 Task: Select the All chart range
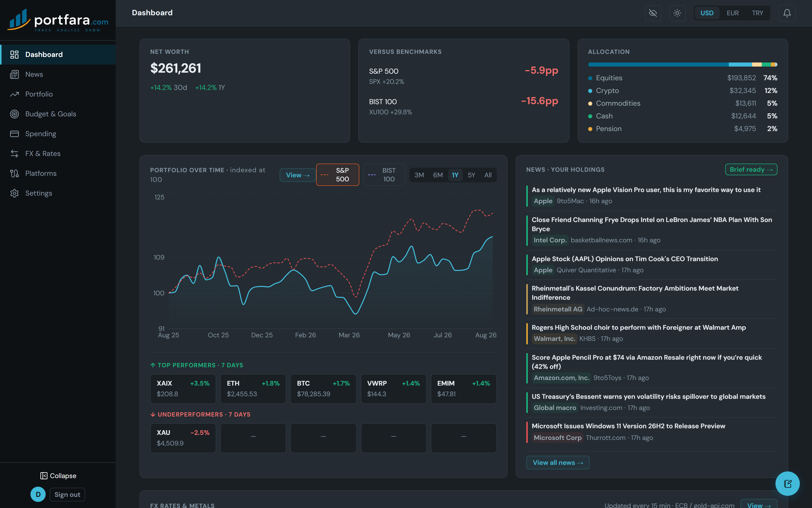coord(488,175)
